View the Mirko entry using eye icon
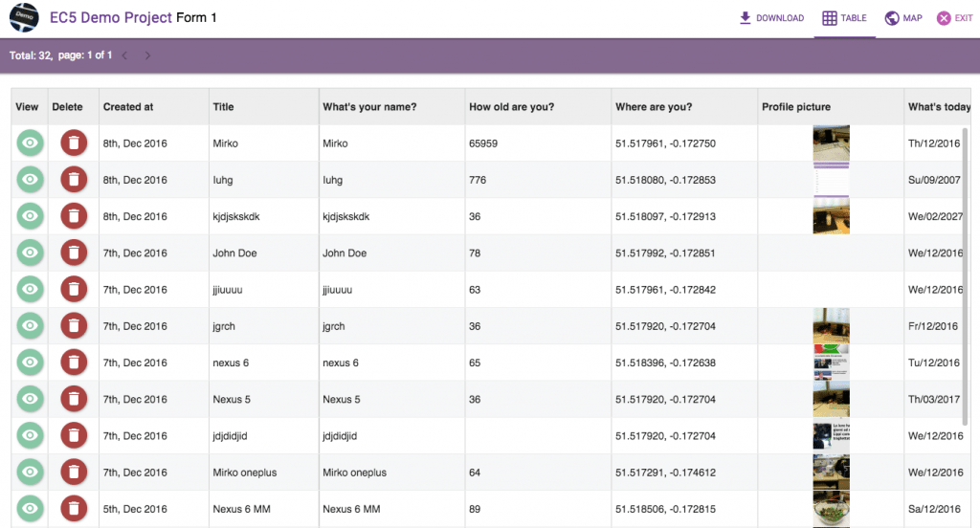The image size is (980, 528). 30,143
